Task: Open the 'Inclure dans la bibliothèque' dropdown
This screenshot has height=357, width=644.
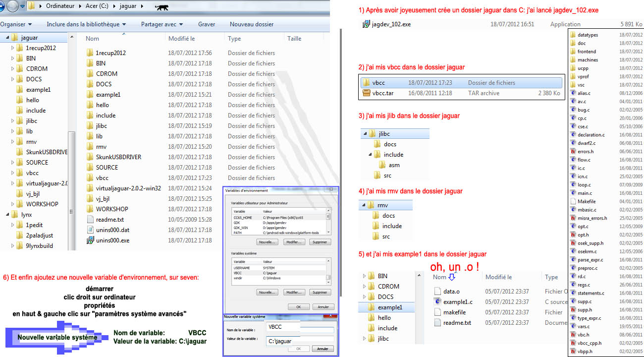Action: (86, 24)
